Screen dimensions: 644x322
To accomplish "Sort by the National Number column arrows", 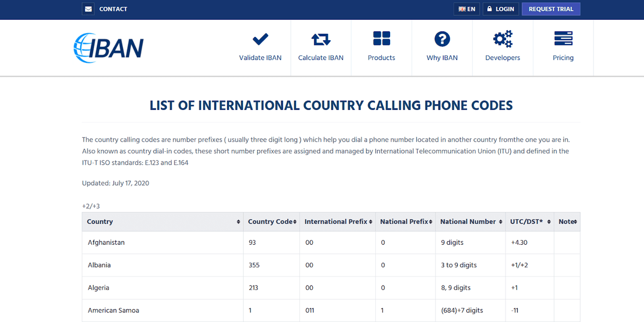I will click(x=500, y=221).
